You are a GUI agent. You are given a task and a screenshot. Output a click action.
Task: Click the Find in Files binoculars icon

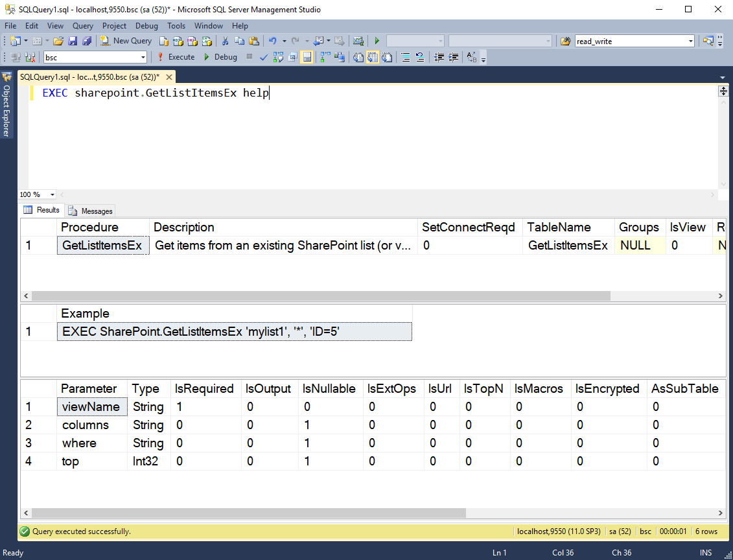(x=565, y=41)
